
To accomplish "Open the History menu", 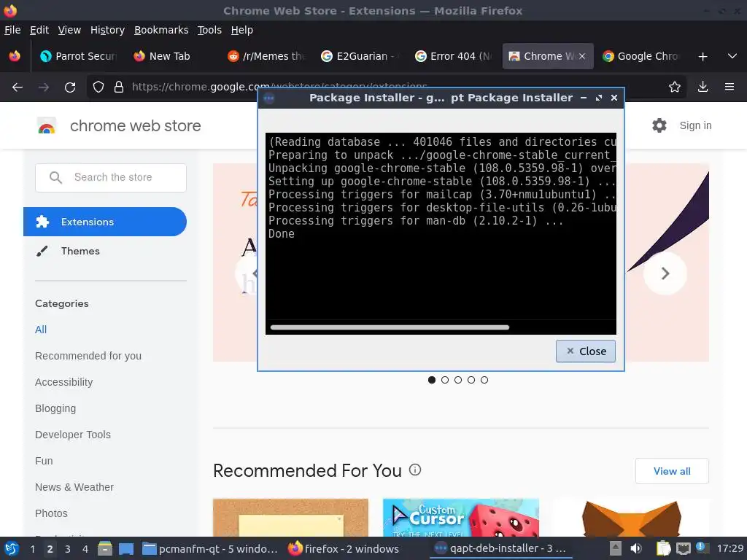I will coord(108,30).
